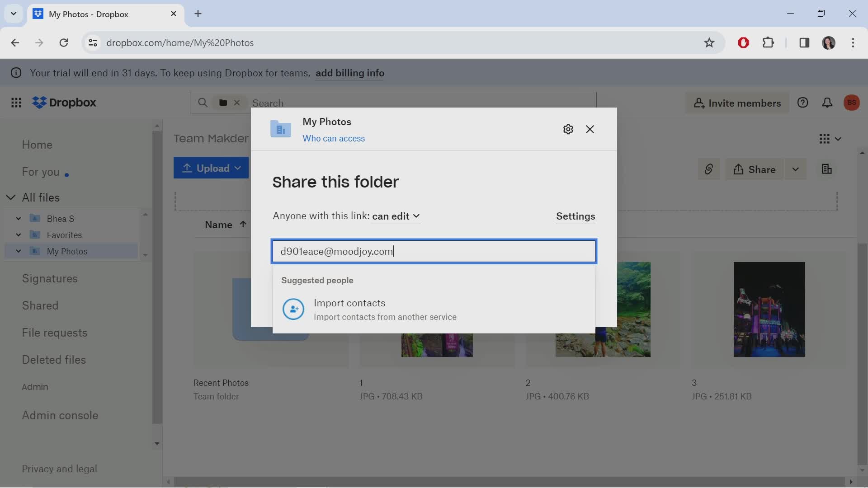
Task: Click the copy link icon in toolbar
Action: tap(709, 169)
